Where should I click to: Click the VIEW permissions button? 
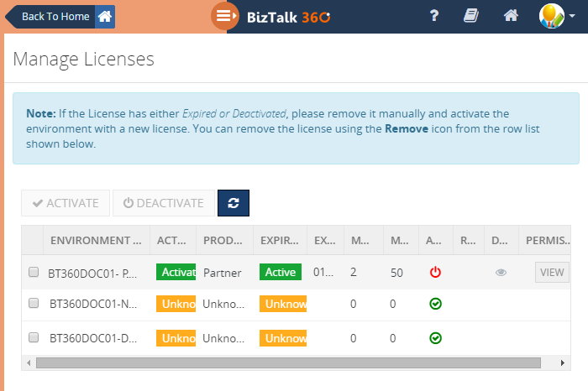tap(552, 273)
